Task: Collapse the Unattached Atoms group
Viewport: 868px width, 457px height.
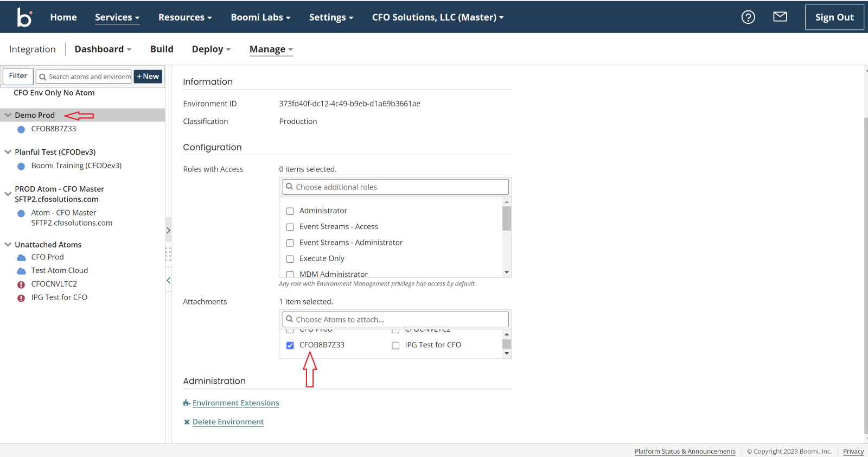Action: point(8,245)
